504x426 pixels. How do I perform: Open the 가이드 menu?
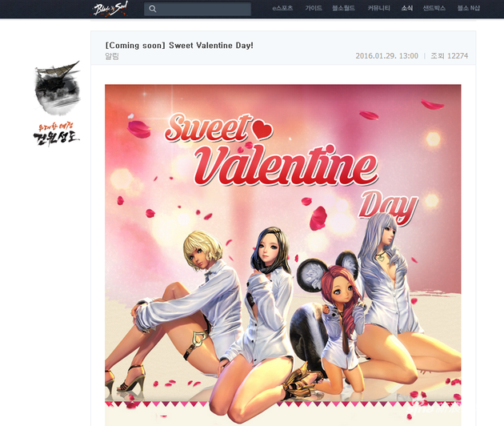pyautogui.click(x=314, y=8)
